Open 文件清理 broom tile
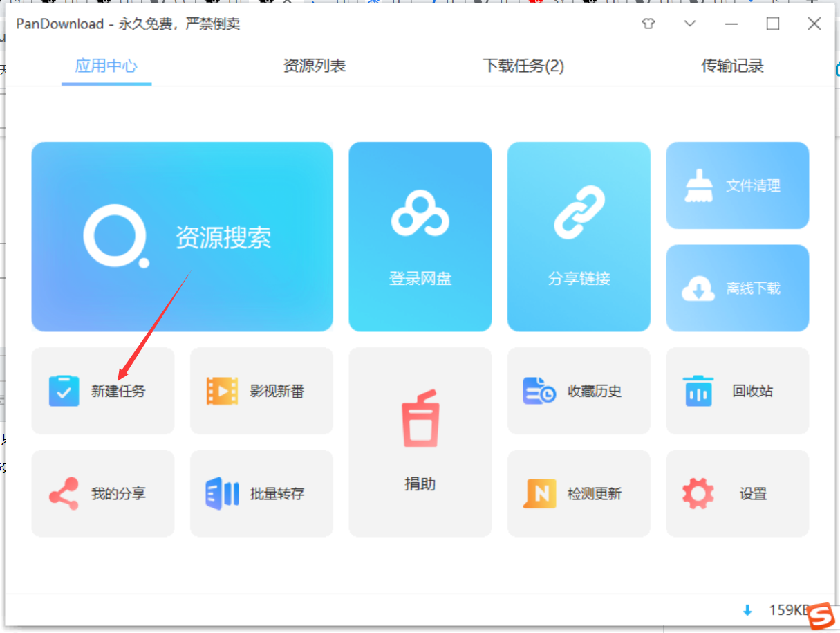Viewport: 840px width, 633px height. pos(738,185)
